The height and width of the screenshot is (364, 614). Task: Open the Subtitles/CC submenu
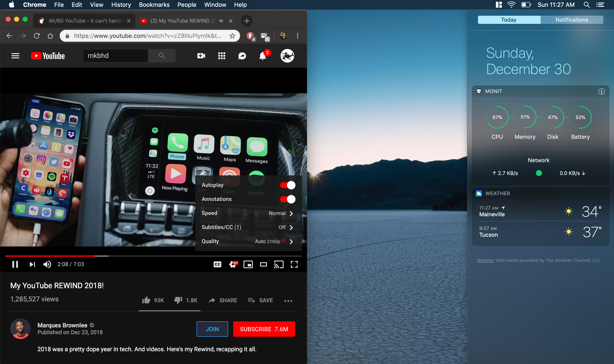(248, 227)
